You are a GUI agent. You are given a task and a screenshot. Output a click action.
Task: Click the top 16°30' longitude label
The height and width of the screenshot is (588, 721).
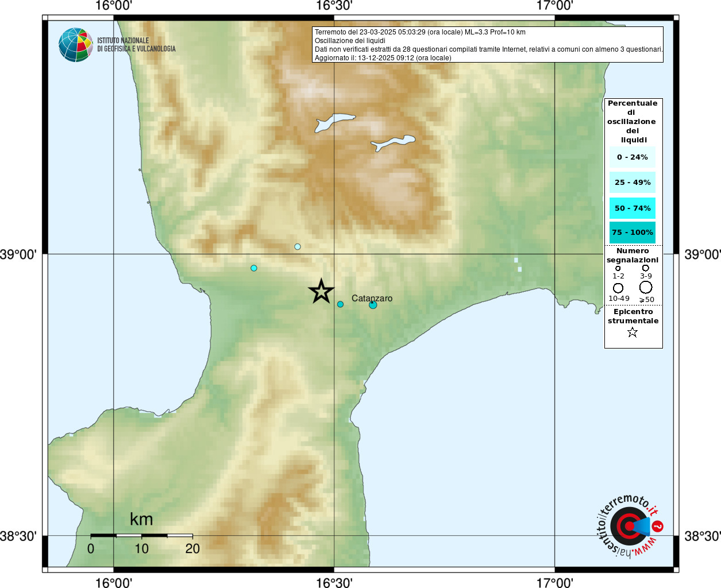(x=334, y=6)
